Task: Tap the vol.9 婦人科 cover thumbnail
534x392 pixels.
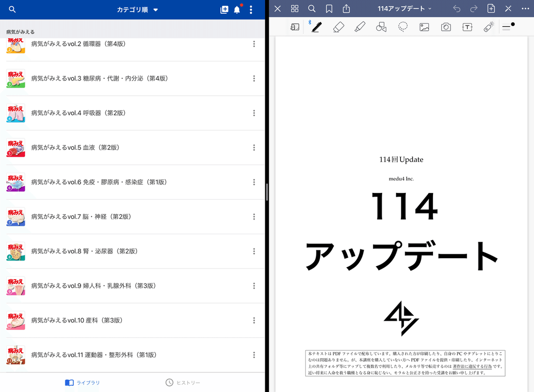Action: pyautogui.click(x=16, y=286)
